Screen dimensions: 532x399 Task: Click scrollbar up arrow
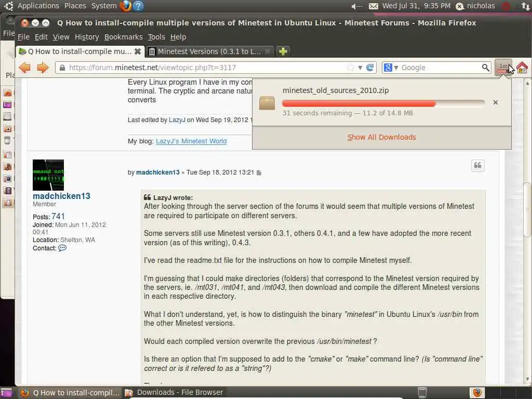tap(527, 83)
